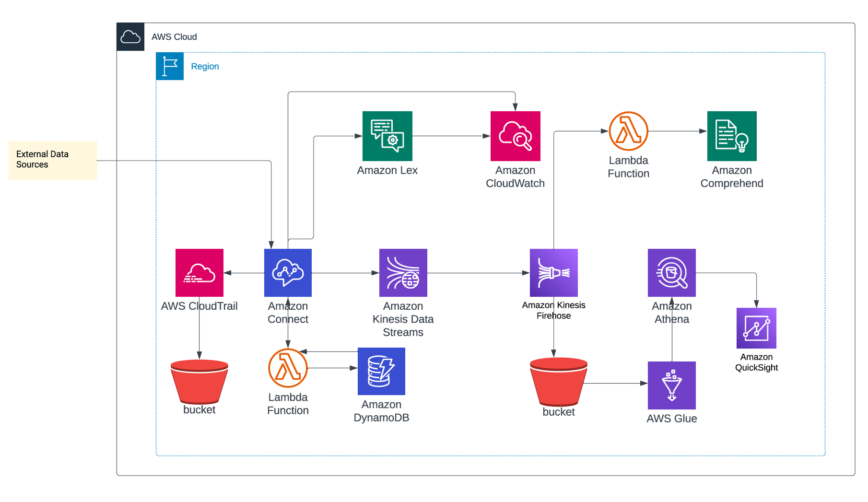The height and width of the screenshot is (502, 868).
Task: Click the "Region" label text
Action: [205, 67]
